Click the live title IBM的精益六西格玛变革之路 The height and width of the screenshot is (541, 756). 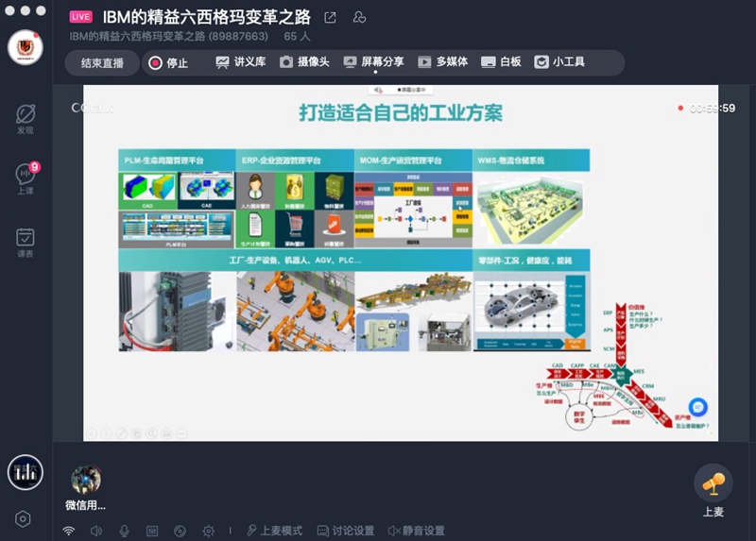(207, 17)
